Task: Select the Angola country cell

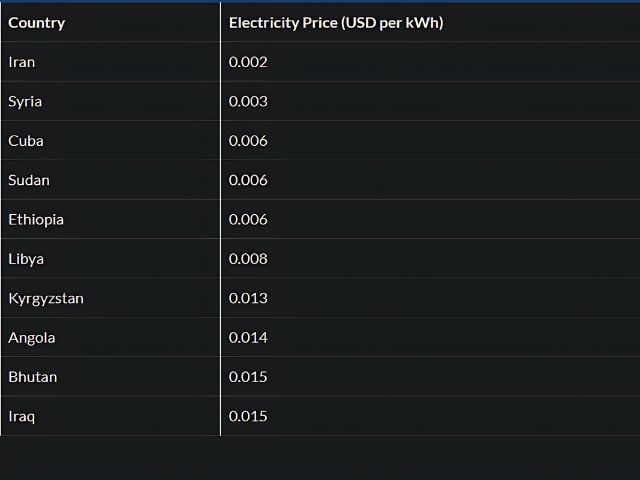Action: (x=32, y=338)
